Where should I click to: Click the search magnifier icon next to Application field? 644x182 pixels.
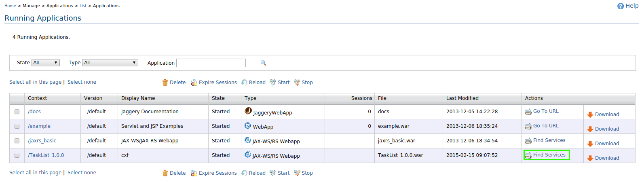[263, 63]
